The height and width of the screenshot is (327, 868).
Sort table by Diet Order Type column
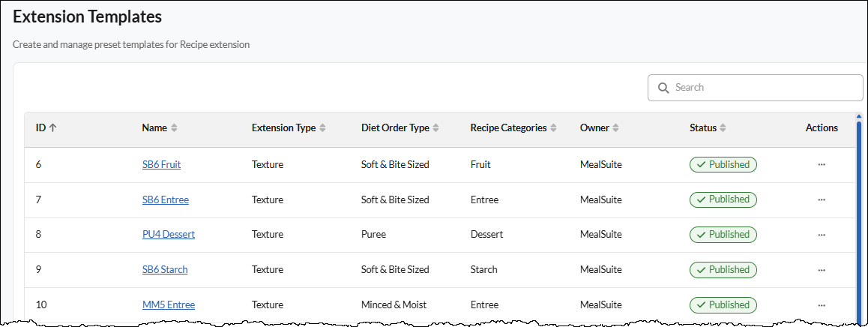click(435, 128)
